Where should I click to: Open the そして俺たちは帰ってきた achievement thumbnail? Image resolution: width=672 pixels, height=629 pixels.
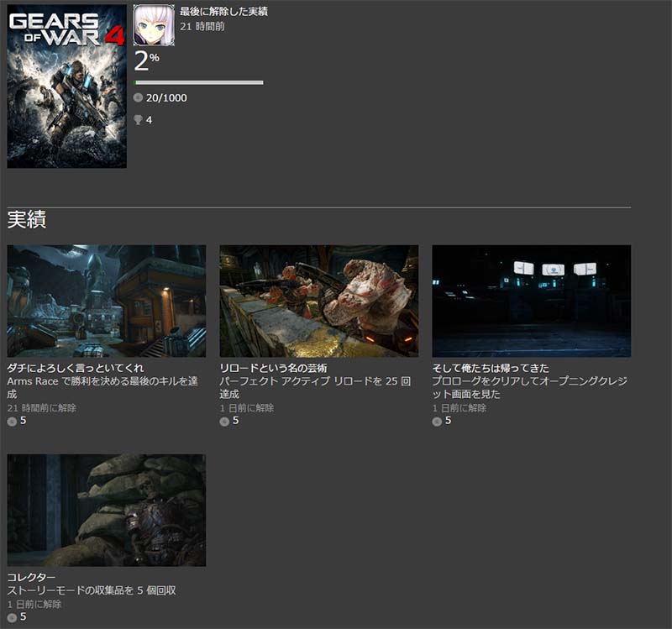(532, 301)
